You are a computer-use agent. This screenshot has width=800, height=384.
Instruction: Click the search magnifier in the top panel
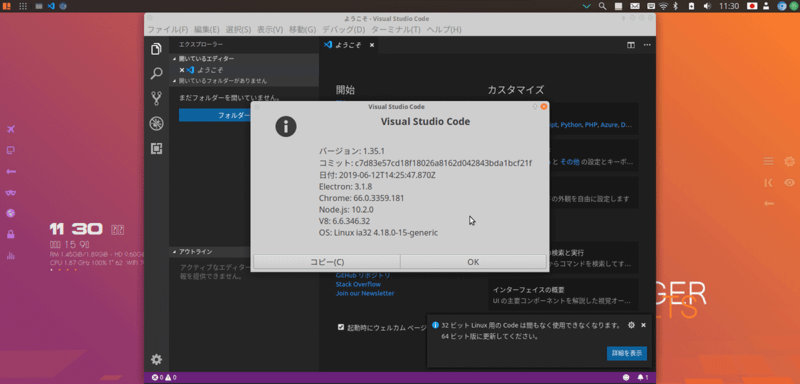pos(603,6)
